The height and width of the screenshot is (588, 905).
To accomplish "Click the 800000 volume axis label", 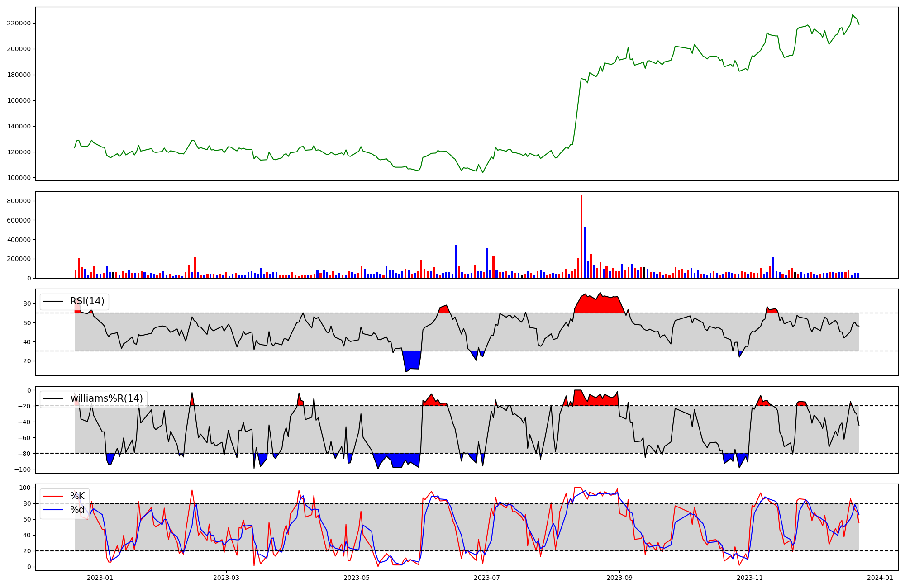I will coord(19,201).
